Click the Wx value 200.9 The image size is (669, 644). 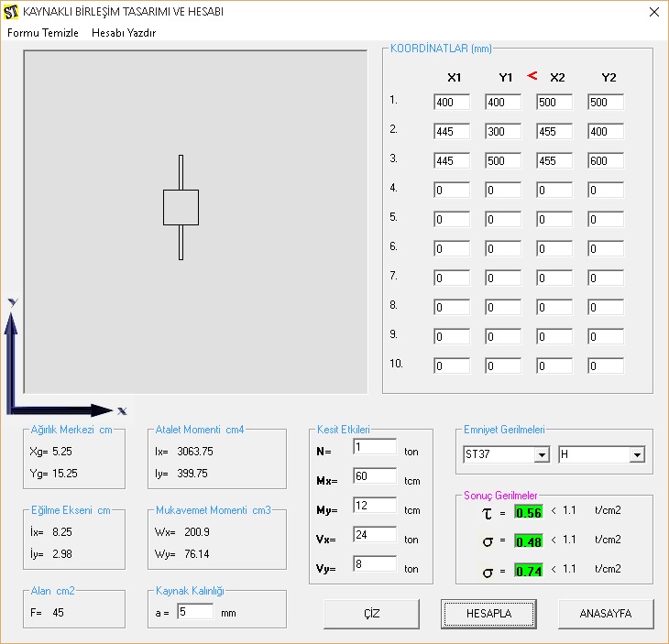coord(197,532)
